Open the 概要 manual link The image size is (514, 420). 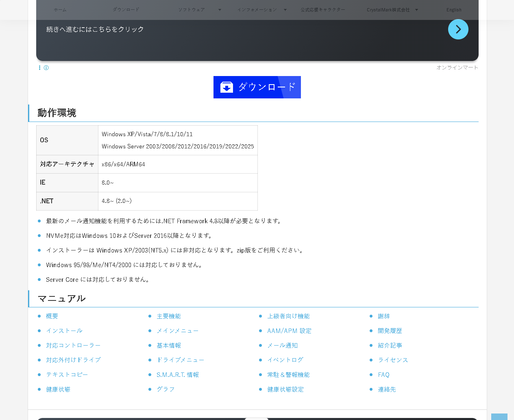pyautogui.click(x=52, y=316)
